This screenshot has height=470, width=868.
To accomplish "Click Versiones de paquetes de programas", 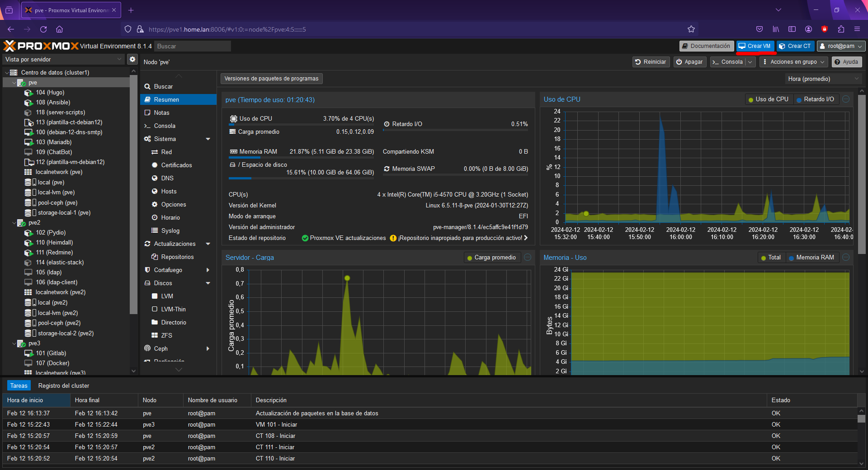I will (272, 79).
